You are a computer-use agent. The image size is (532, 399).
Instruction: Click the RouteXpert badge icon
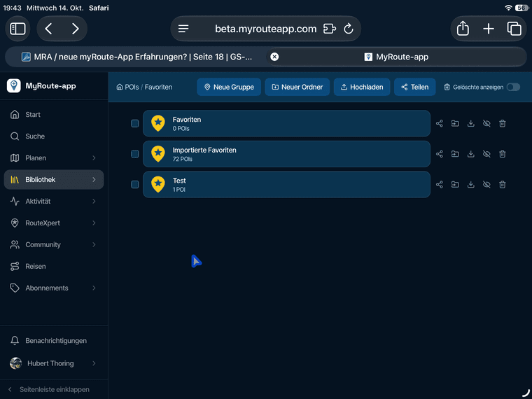click(x=15, y=223)
